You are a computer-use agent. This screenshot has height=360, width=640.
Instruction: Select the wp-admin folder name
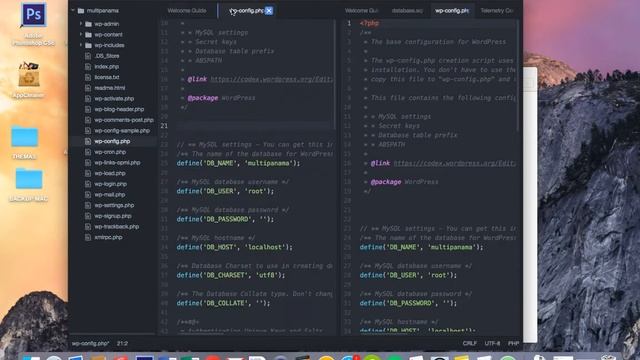point(107,24)
